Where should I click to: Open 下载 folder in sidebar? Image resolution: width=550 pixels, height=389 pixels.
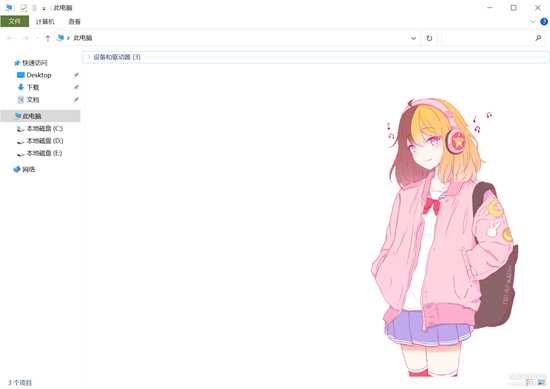click(x=33, y=87)
